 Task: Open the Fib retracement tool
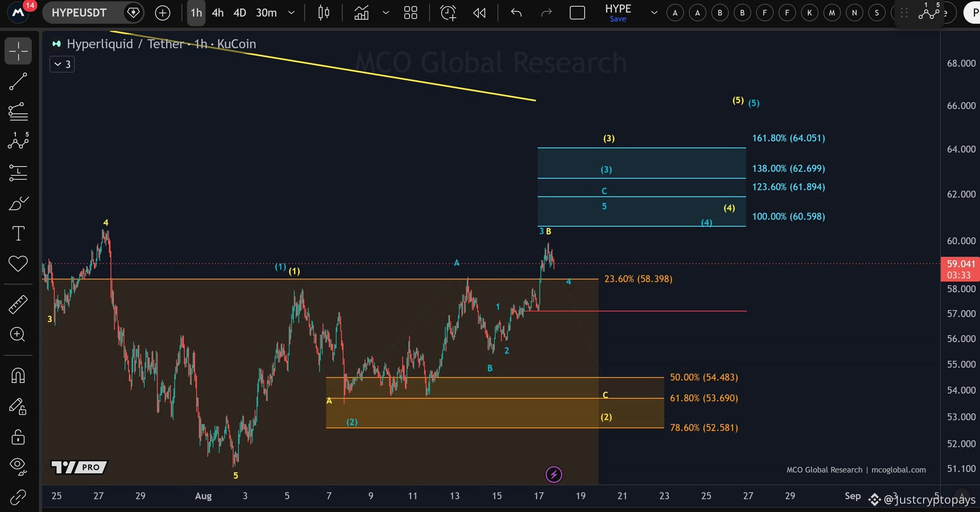tap(18, 112)
